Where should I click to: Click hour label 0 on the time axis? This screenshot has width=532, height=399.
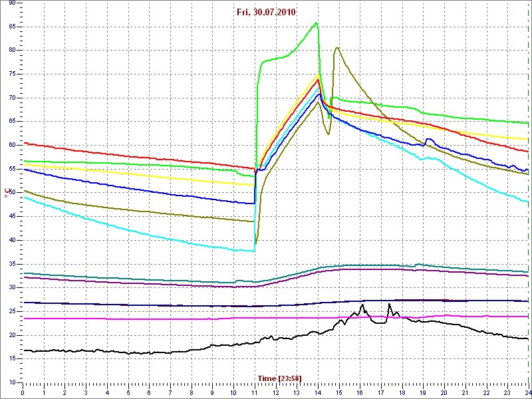pyautogui.click(x=23, y=392)
